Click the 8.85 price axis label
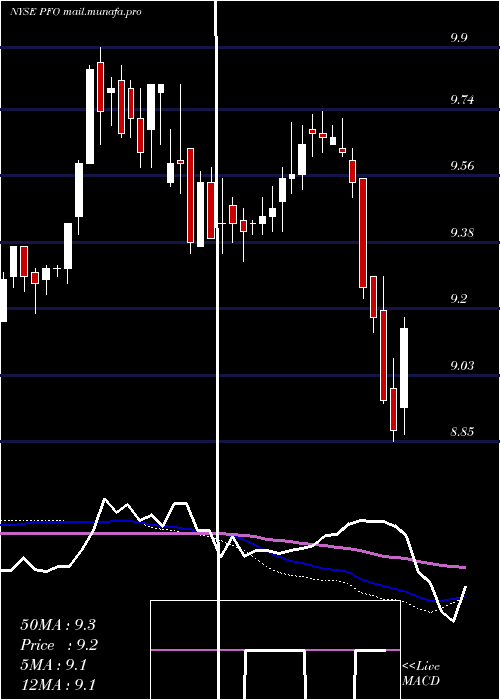This screenshot has width=500, height=700. pos(462,432)
